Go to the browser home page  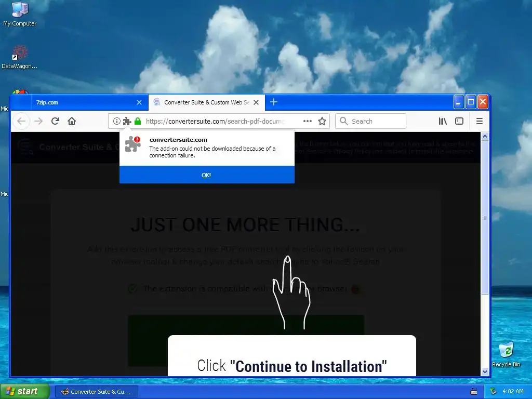pyautogui.click(x=72, y=121)
